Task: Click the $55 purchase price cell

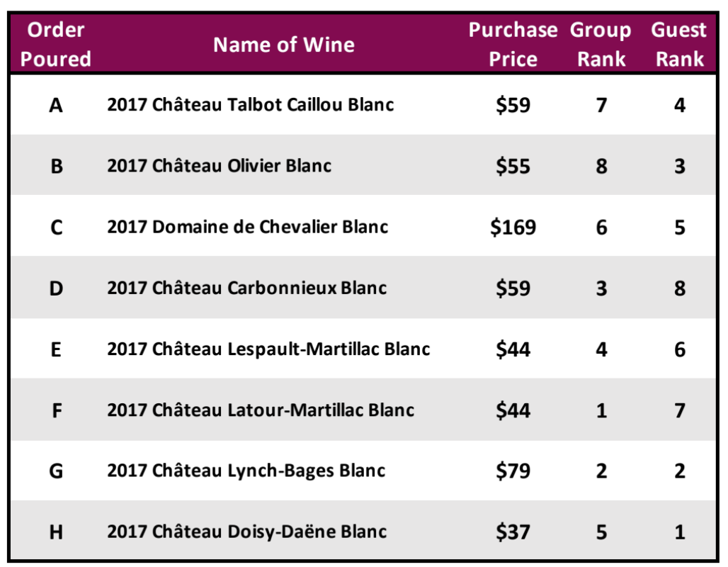Action: pyautogui.click(x=513, y=167)
